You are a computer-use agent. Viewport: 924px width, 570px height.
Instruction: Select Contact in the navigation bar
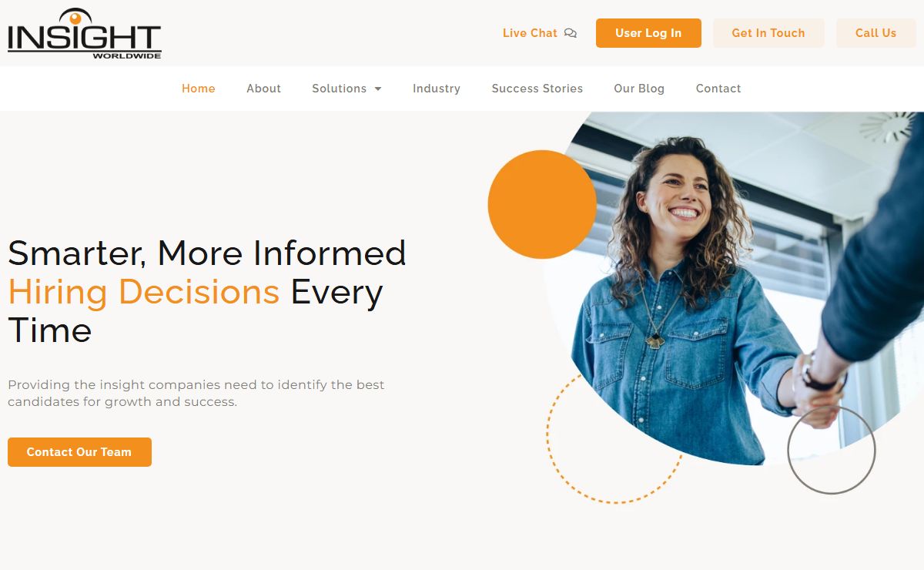pyautogui.click(x=718, y=89)
